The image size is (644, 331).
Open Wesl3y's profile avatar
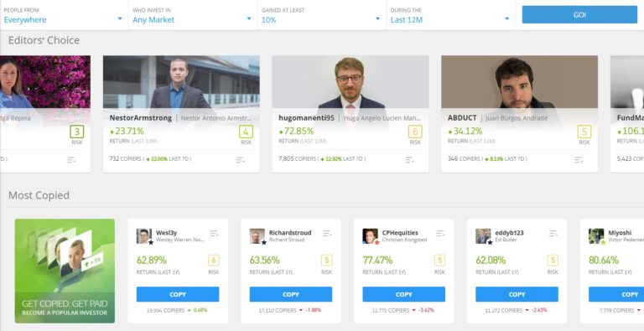tap(144, 236)
